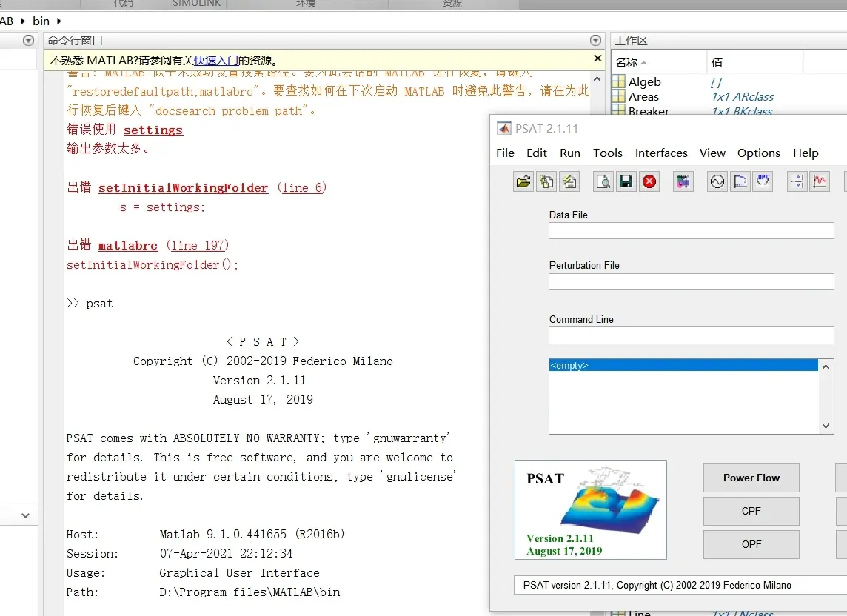Open the Options menu in PSAT
The height and width of the screenshot is (616, 847).
coord(758,153)
